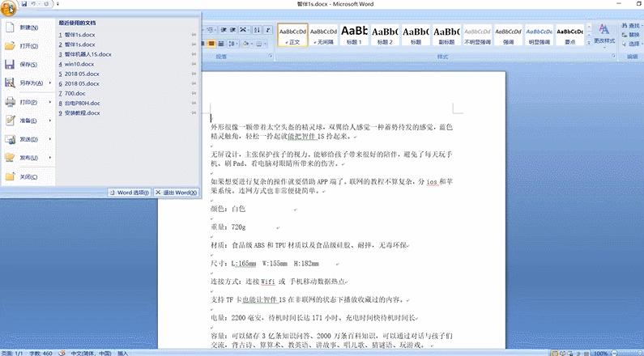
Task: Pin 智伴机器人1S.docx to recent list
Action: pos(194,54)
